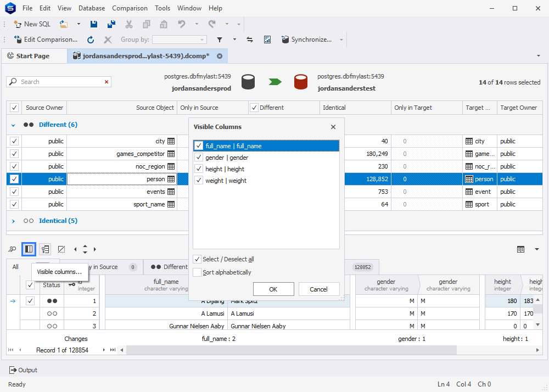Click the horizontal scrollbar thumb in data grid
549x392 pixels.
coord(292,350)
